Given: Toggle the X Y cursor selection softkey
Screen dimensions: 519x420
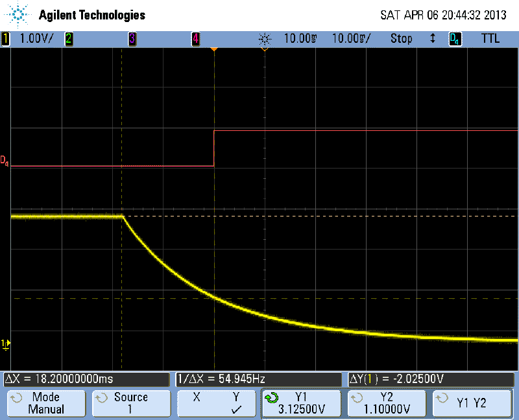Looking at the screenshot, I should 217,402.
